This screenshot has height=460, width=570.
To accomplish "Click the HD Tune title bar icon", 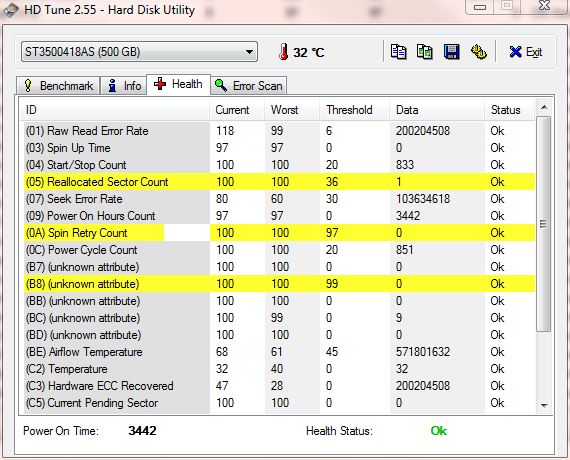I will pyautogui.click(x=10, y=10).
